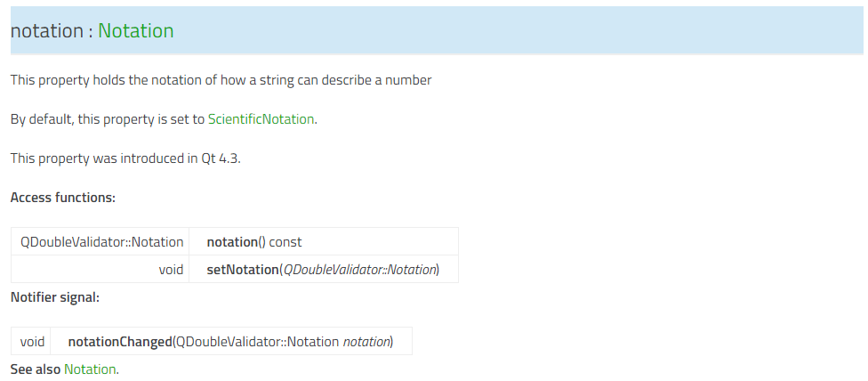868x381 pixels.
Task: Click the 'const' keyword after notation()
Action: (285, 242)
